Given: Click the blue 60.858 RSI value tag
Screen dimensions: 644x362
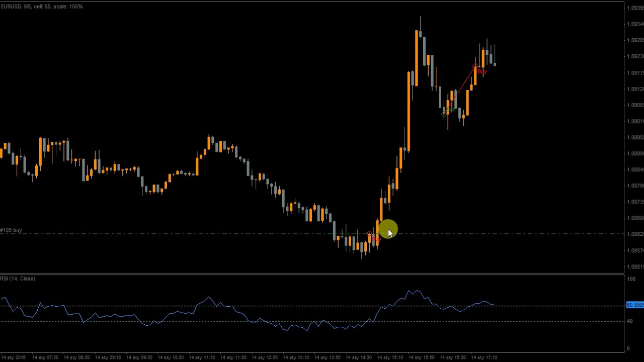Looking at the screenshot, I should [635, 305].
